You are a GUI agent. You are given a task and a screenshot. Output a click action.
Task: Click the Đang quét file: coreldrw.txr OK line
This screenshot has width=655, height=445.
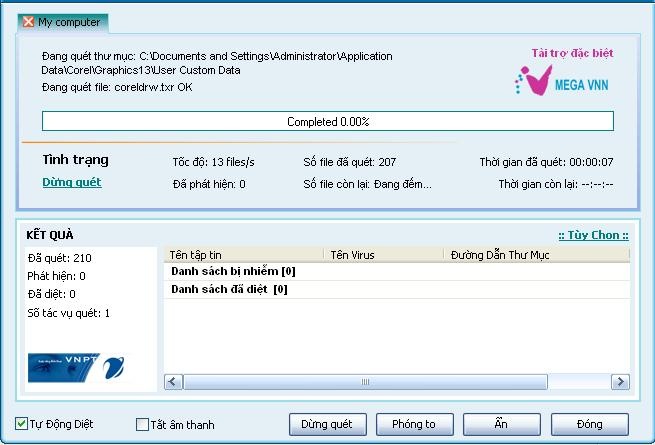117,87
